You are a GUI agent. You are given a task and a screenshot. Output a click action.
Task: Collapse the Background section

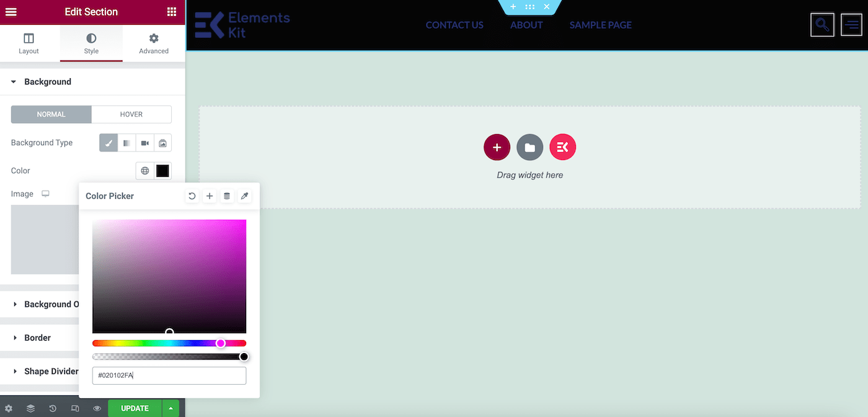pyautogui.click(x=47, y=82)
